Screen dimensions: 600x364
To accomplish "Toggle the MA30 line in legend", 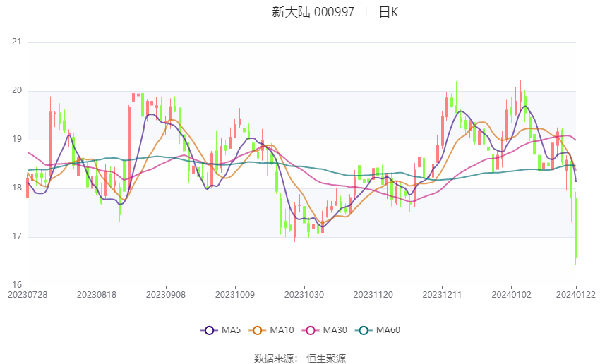I will point(325,330).
